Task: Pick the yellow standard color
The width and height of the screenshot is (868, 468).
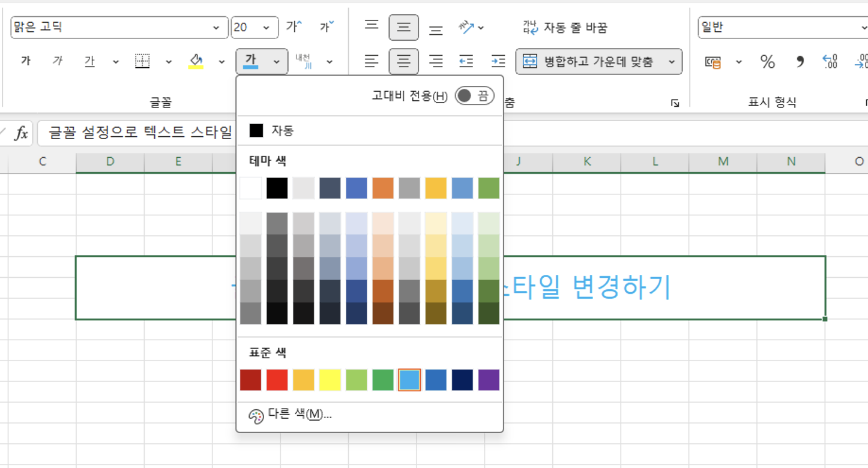Action: point(330,380)
